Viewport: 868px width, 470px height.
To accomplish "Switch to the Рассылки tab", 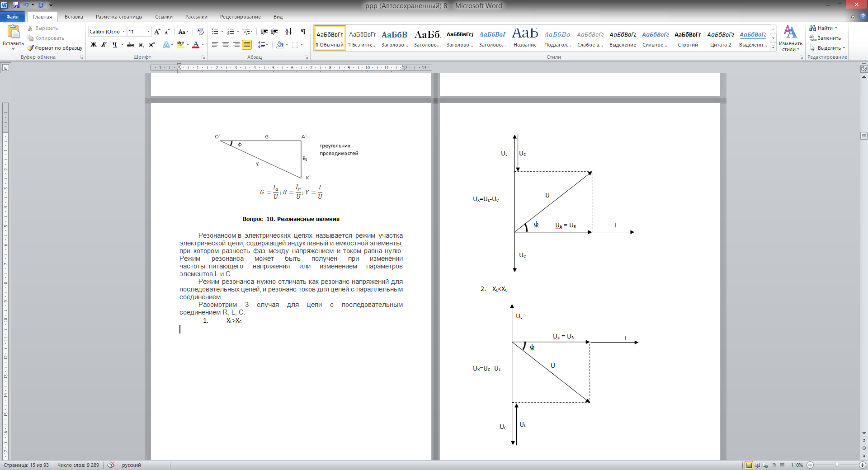I will click(196, 17).
